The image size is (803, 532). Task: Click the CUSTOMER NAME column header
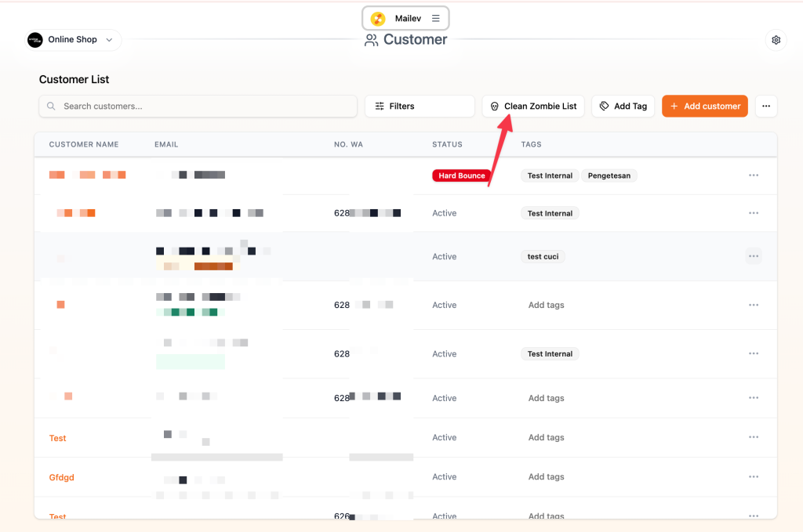pos(84,144)
